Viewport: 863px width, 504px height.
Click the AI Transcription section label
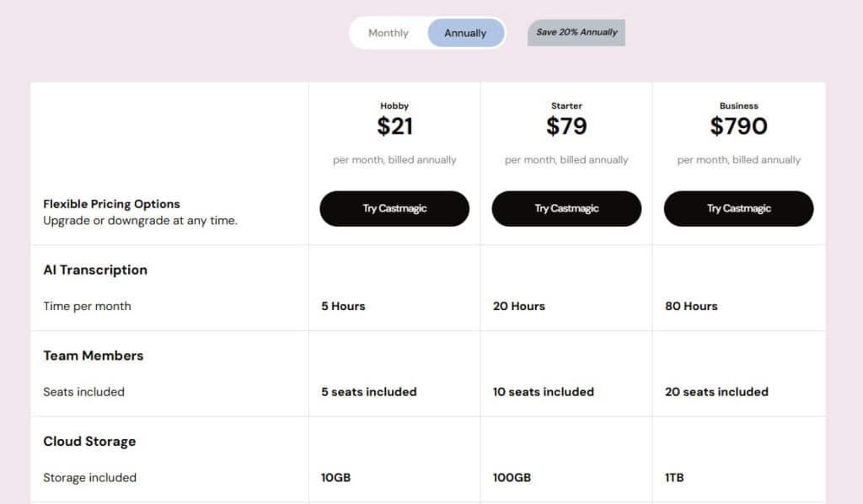pos(94,270)
